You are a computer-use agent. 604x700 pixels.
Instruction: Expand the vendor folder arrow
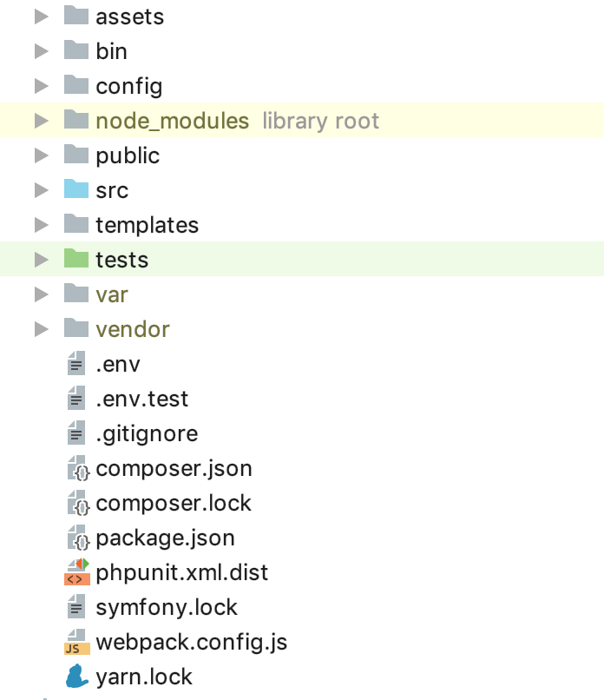tap(41, 329)
